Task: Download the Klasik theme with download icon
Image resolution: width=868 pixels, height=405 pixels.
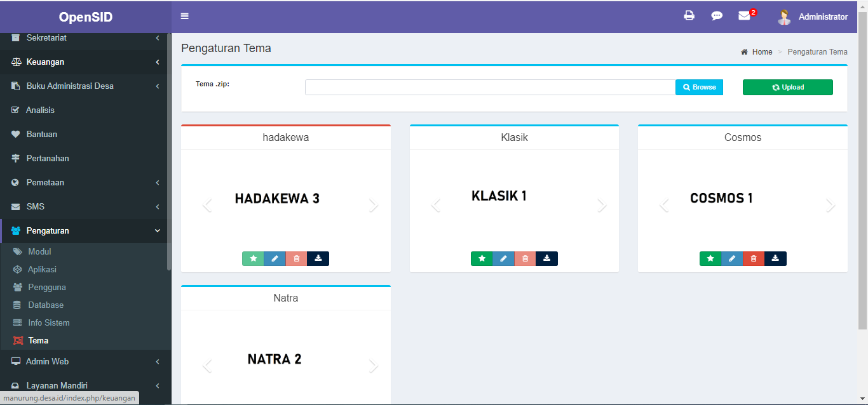Action: pyautogui.click(x=546, y=258)
